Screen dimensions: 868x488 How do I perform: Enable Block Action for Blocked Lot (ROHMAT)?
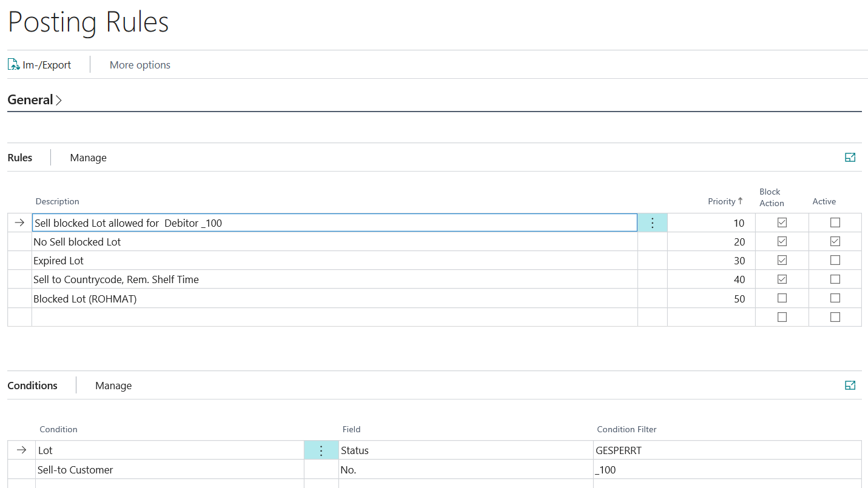coord(782,298)
